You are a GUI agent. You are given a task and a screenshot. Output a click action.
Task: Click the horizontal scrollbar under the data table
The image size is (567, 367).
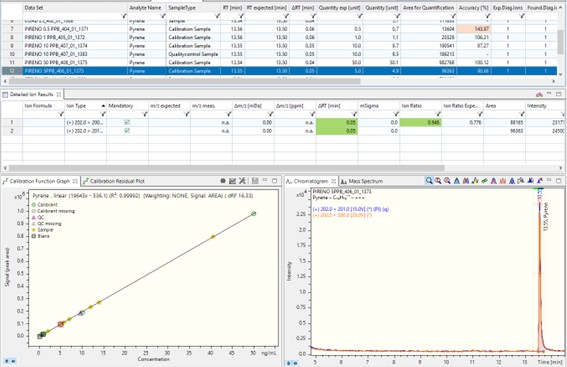click(x=184, y=81)
